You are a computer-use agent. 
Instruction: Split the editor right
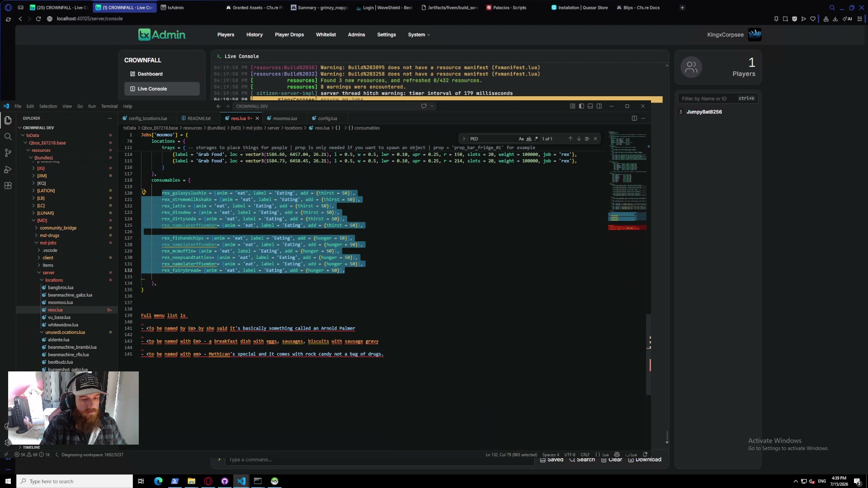click(x=634, y=118)
